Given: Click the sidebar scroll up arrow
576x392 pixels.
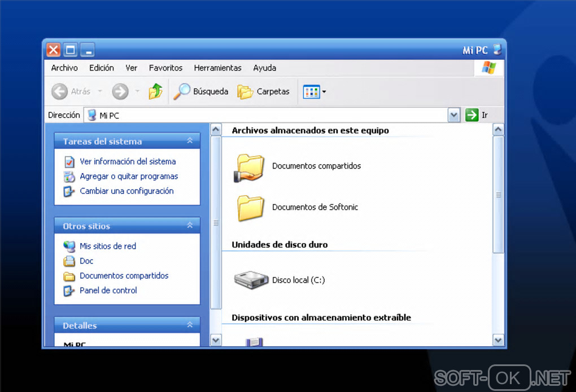Looking at the screenshot, I should click(x=216, y=130).
